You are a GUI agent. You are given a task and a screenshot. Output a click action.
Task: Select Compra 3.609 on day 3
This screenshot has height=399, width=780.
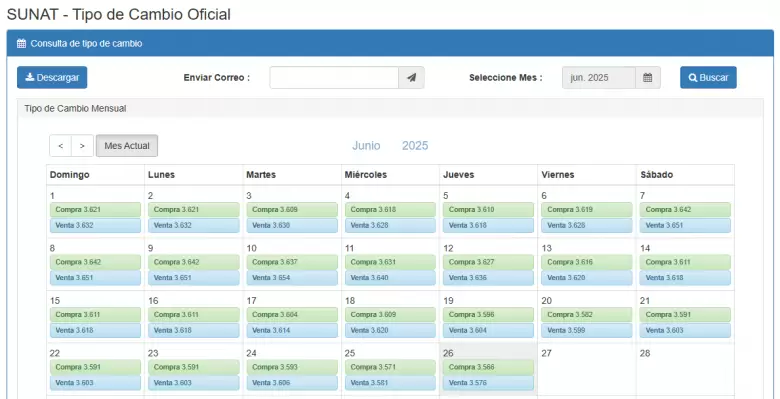pos(292,209)
